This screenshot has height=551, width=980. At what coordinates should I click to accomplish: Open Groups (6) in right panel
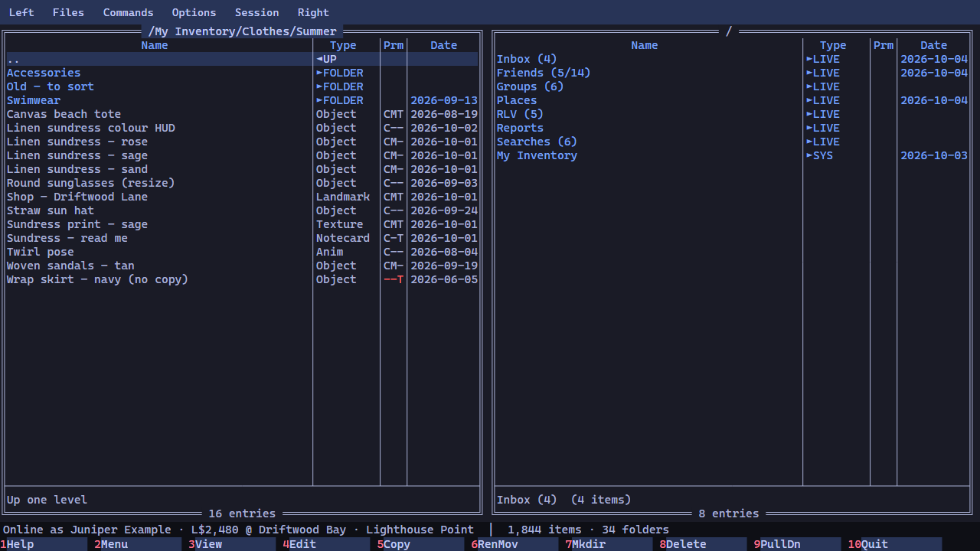click(x=732, y=86)
